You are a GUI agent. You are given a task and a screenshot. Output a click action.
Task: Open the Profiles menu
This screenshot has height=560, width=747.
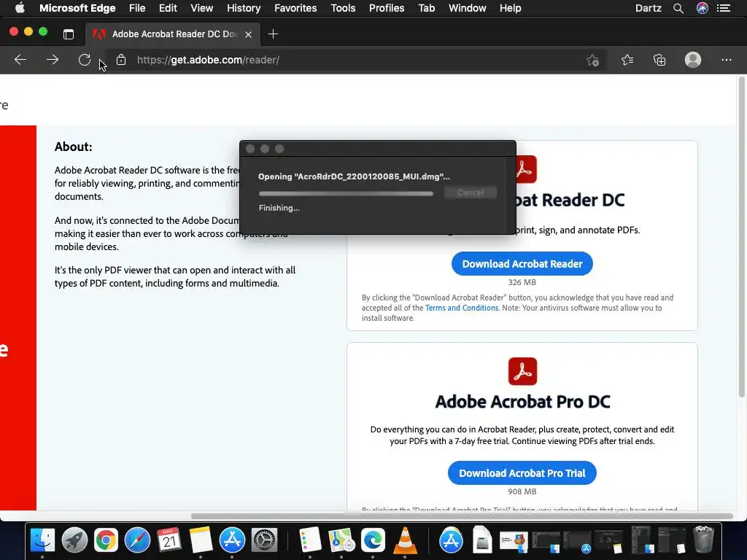pyautogui.click(x=387, y=8)
